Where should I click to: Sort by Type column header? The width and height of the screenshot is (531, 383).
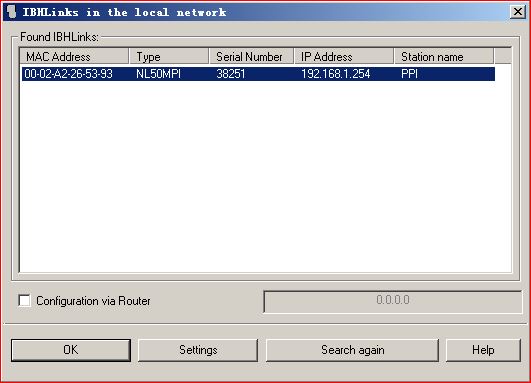[x=169, y=57]
